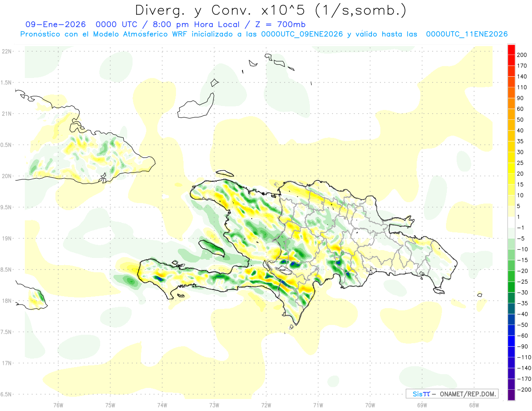Click the '71W' longitude label
The width and height of the screenshot is (532, 411).
[318, 405]
